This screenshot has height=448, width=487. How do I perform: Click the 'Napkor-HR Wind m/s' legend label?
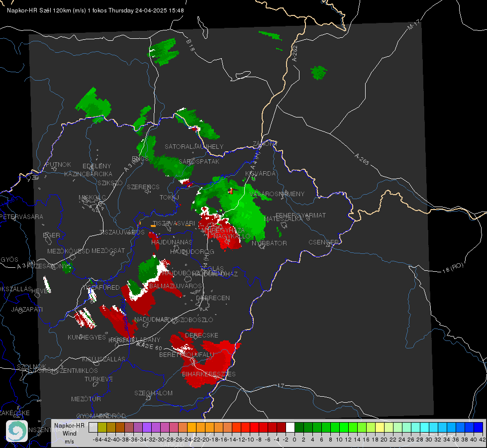click(69, 433)
